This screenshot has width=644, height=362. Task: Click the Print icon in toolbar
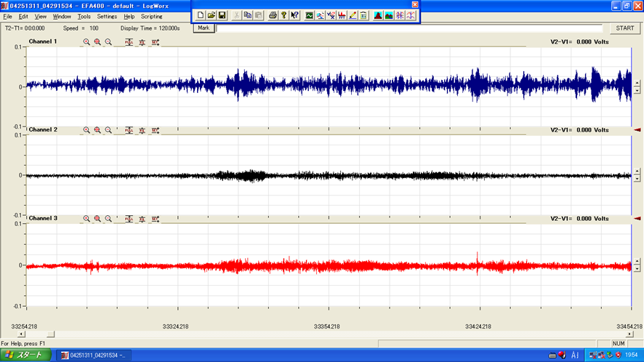pyautogui.click(x=273, y=15)
